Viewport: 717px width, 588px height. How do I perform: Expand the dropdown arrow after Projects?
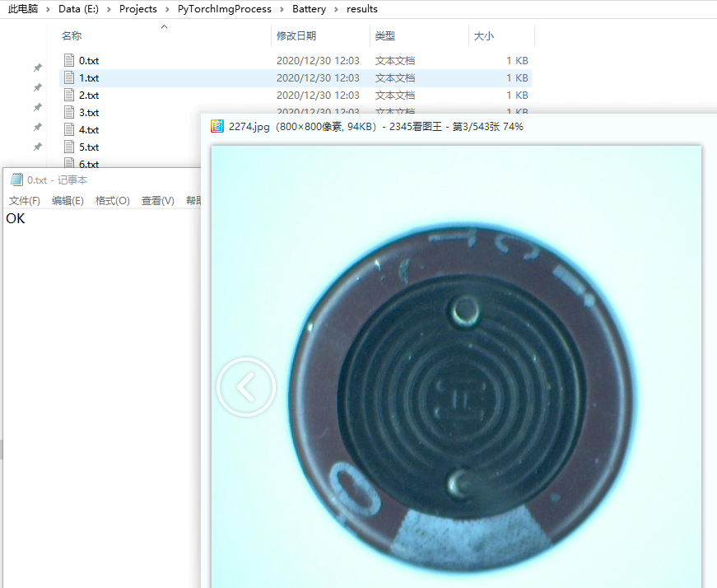coord(167,9)
